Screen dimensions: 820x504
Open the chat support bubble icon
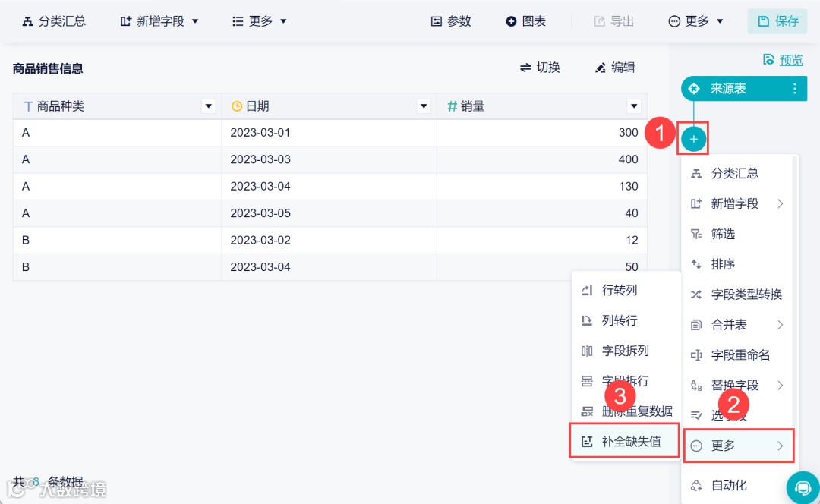tap(803, 487)
